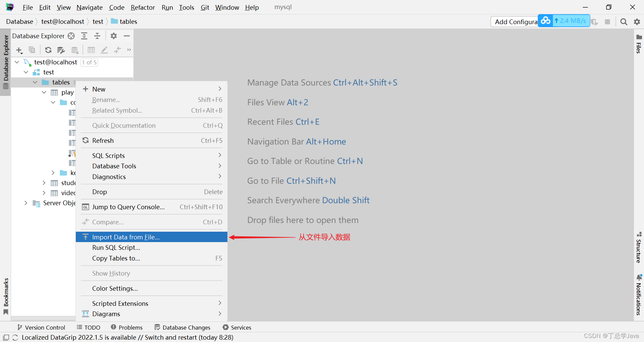
Task: Click the jump to source toolbar icon
Action: click(117, 50)
